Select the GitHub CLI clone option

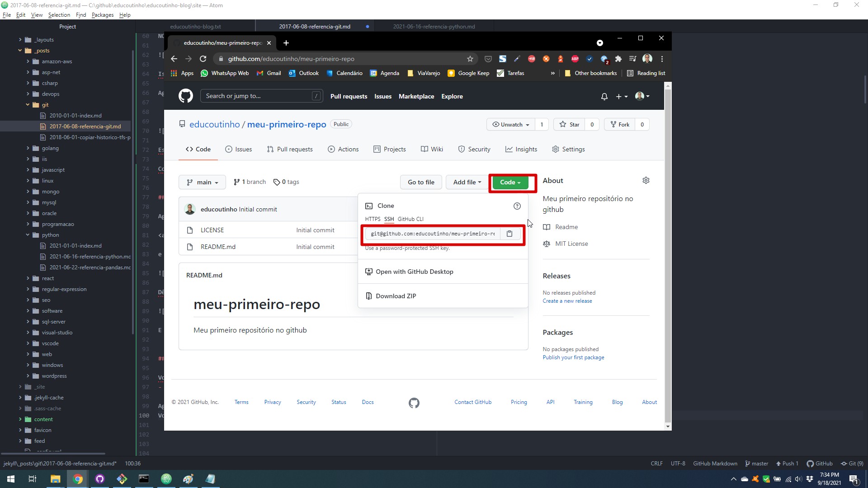(410, 219)
